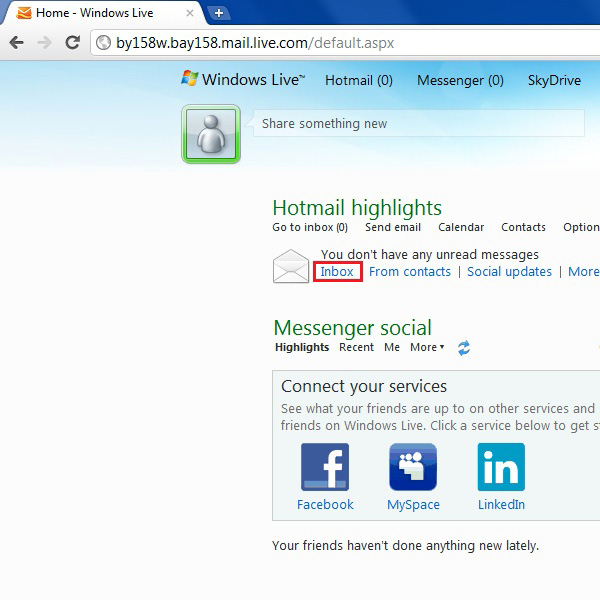The height and width of the screenshot is (600, 600).
Task: Expand the More dropdown in Messenger social
Action: [x=427, y=347]
